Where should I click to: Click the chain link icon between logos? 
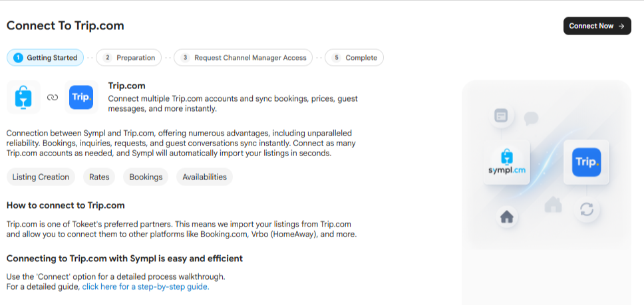53,97
